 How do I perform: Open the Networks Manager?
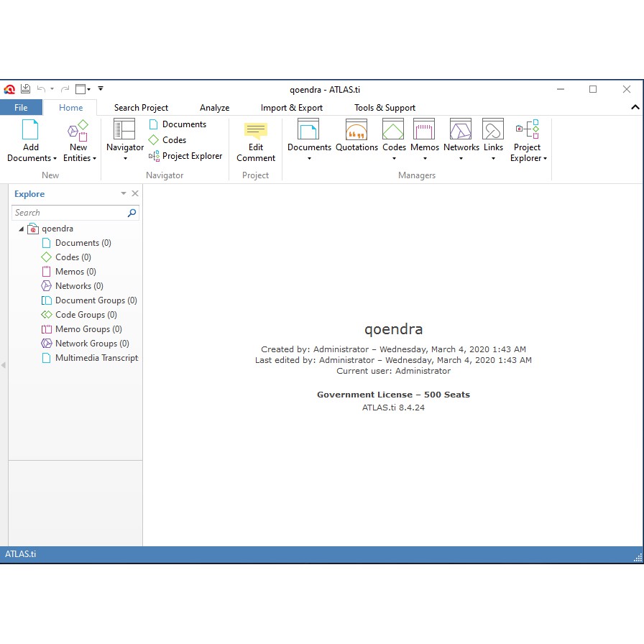coord(461,137)
